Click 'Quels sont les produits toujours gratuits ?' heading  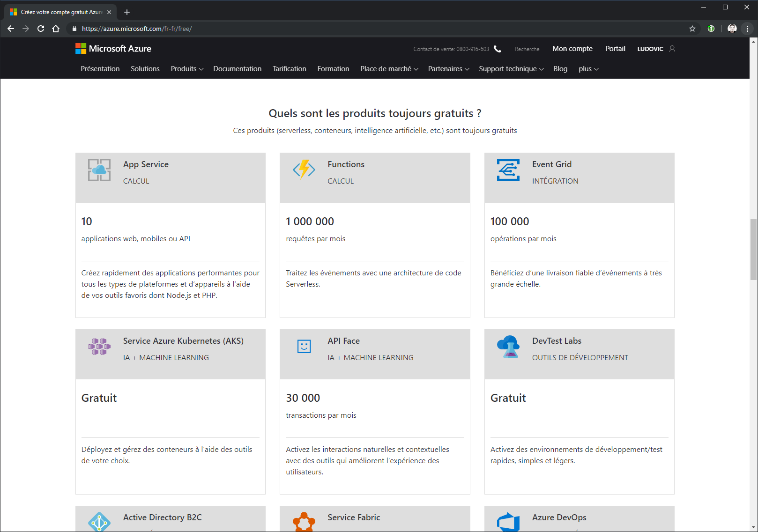[375, 113]
